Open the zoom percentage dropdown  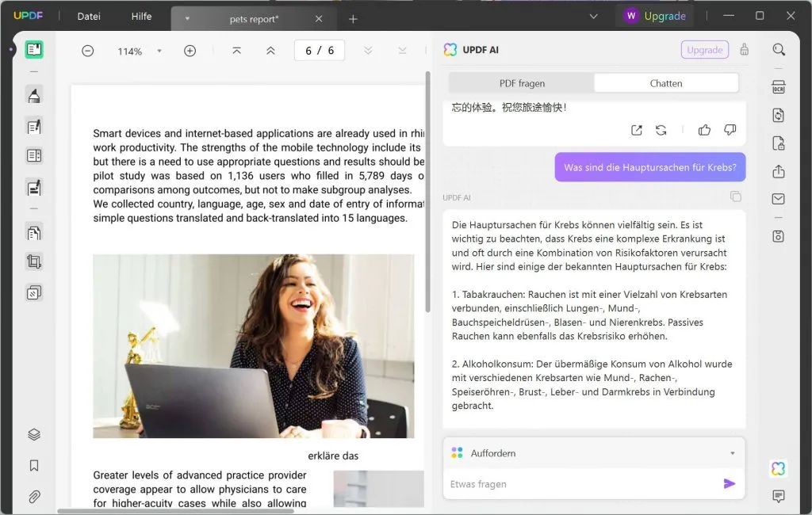tap(159, 50)
